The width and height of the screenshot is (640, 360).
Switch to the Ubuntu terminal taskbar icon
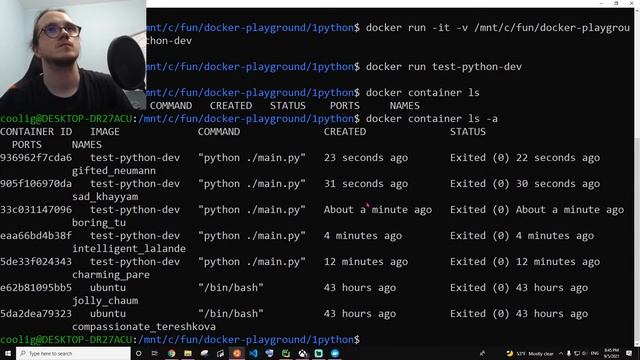tap(237, 353)
